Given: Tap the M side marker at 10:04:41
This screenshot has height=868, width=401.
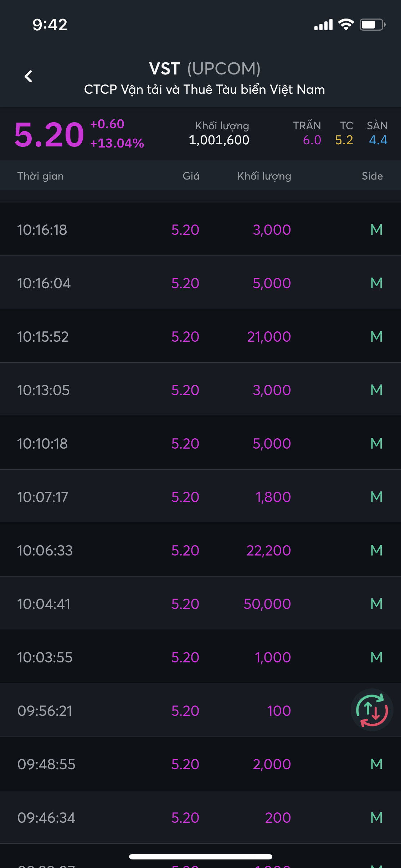Looking at the screenshot, I should pyautogui.click(x=376, y=604).
